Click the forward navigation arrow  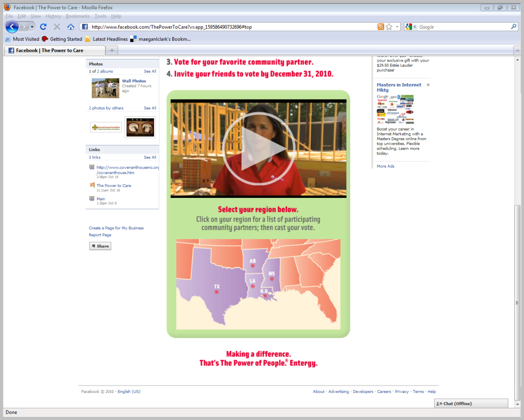click(x=24, y=27)
